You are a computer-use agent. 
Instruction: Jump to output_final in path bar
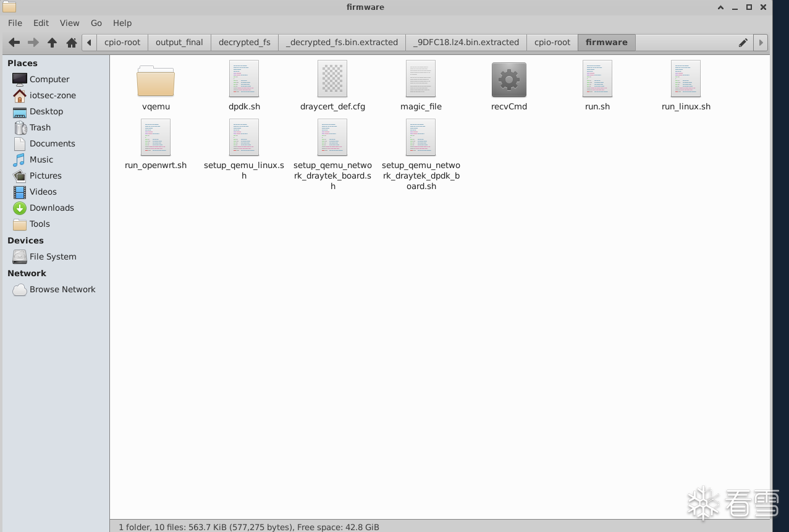click(179, 43)
